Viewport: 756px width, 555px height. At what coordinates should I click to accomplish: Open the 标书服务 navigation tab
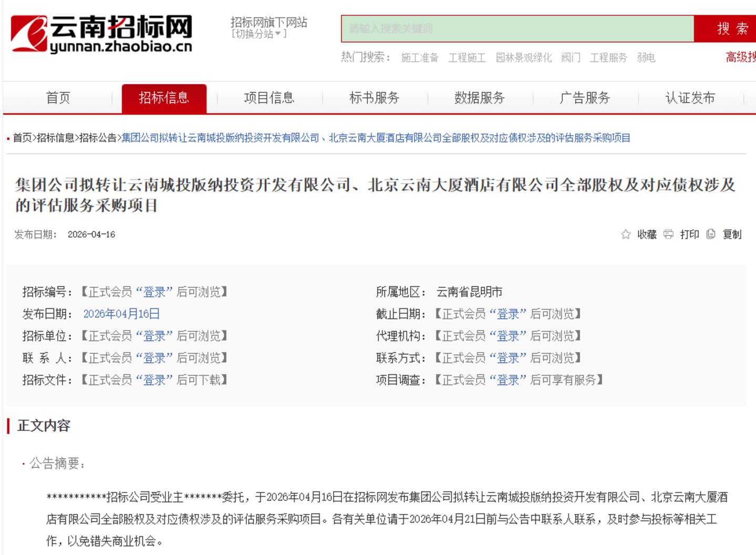(375, 98)
